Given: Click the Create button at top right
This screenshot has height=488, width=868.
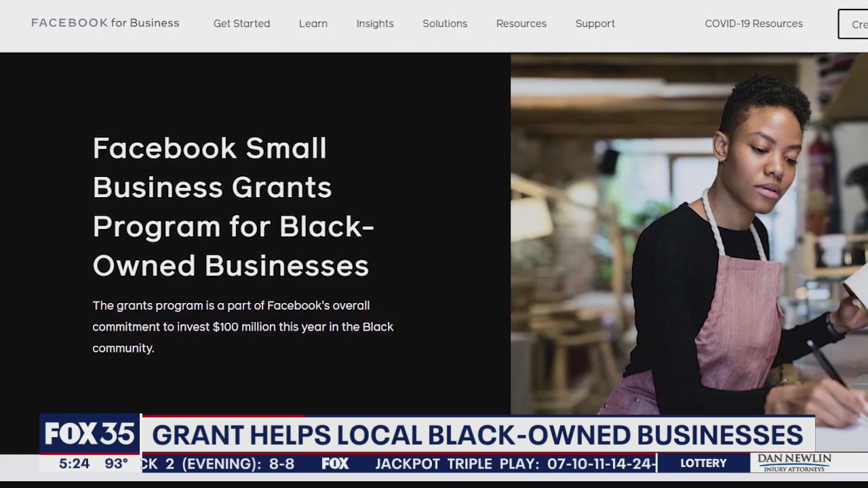Looking at the screenshot, I should tap(854, 24).
